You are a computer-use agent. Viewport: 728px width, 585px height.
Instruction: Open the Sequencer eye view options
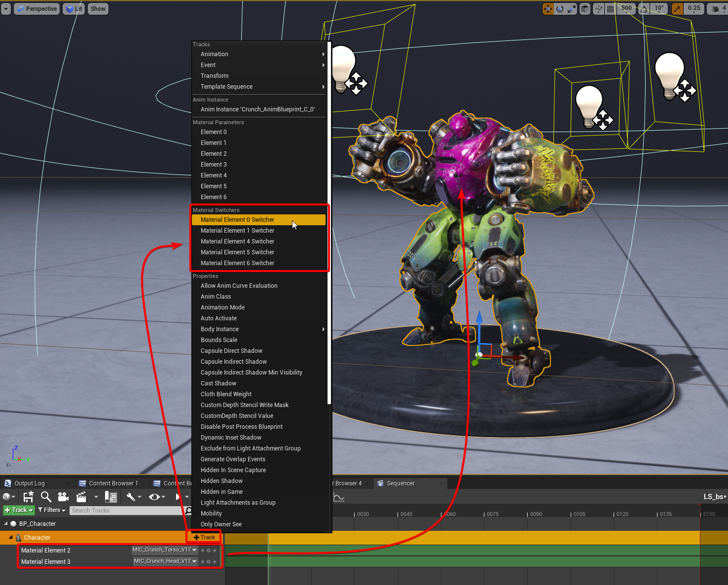tap(157, 497)
